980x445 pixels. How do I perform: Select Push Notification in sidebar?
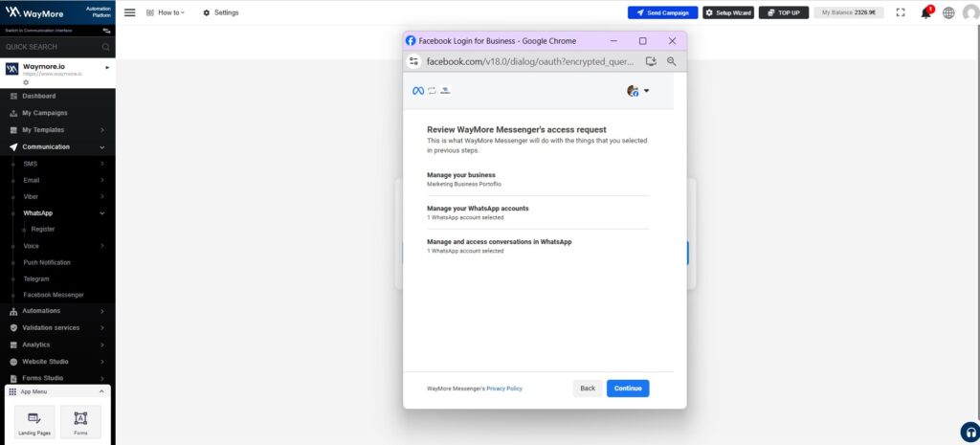(47, 262)
